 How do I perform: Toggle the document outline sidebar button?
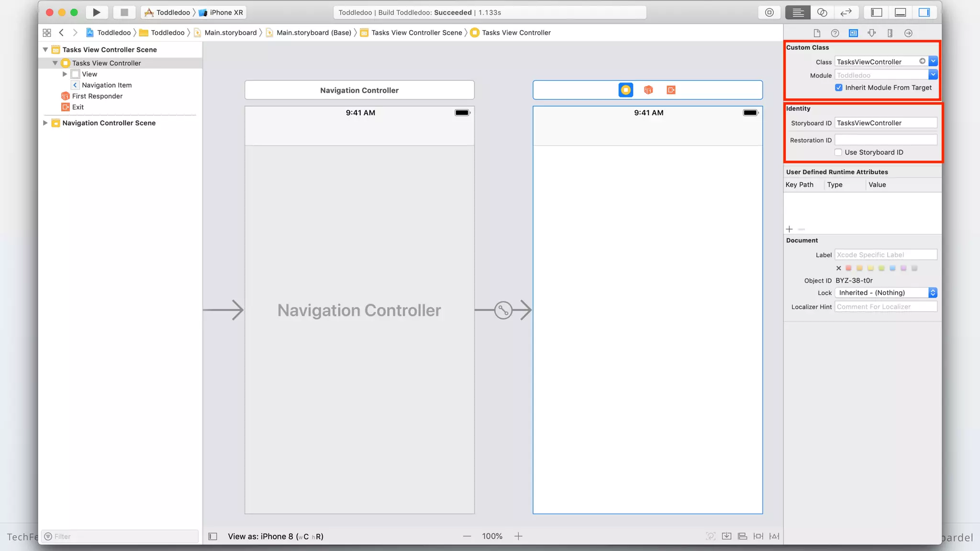[213, 536]
